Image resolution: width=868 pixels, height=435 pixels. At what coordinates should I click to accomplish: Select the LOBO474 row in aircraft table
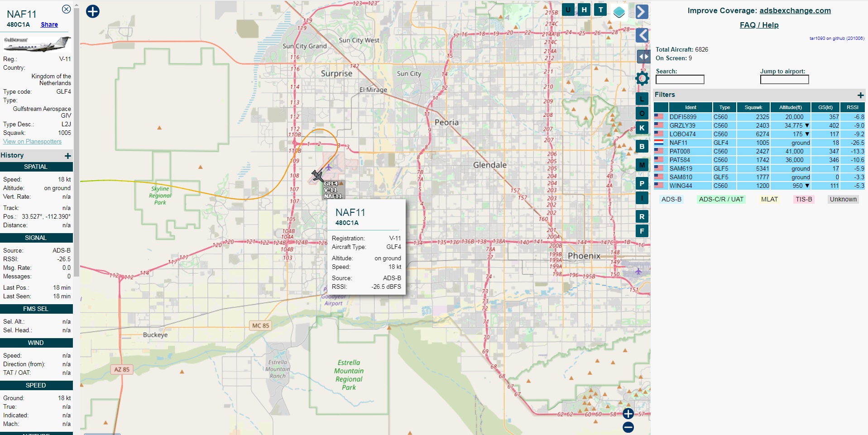coord(759,134)
